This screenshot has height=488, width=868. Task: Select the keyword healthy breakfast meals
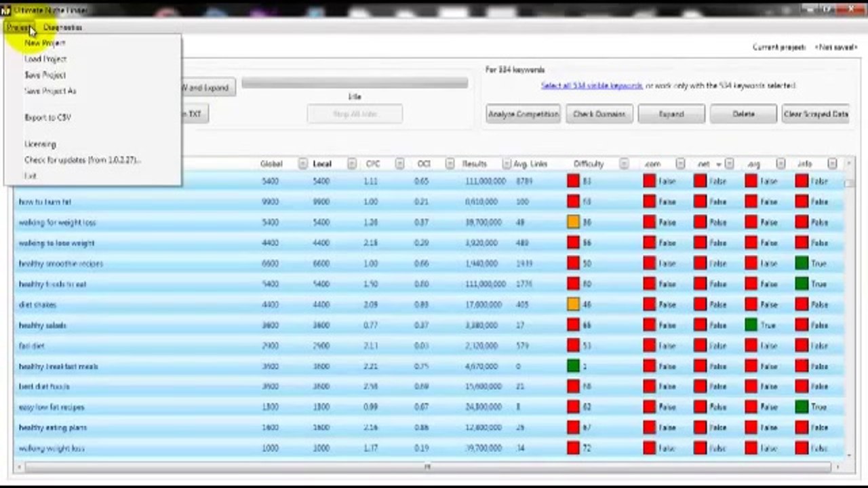[x=58, y=366]
